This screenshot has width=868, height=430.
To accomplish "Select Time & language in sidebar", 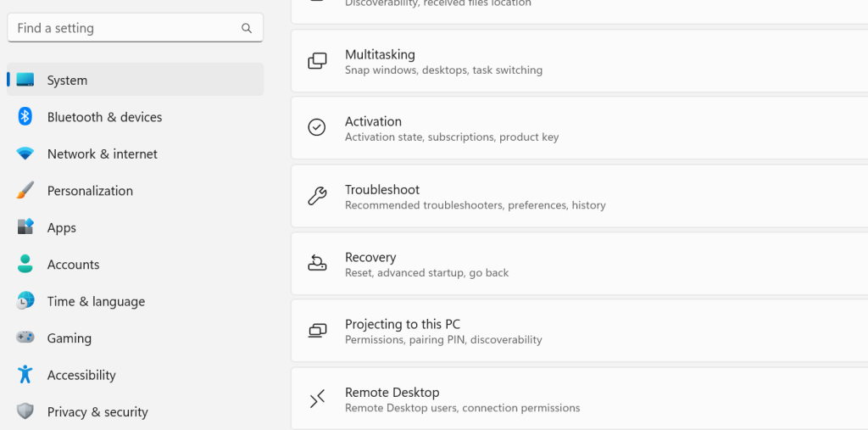I will point(96,301).
